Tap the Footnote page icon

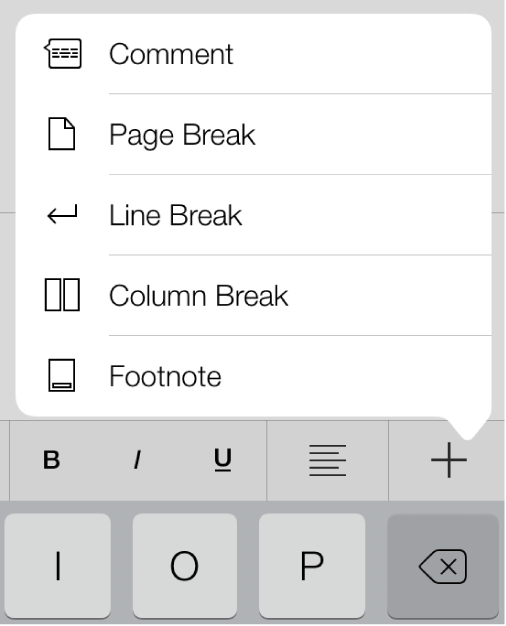(62, 375)
